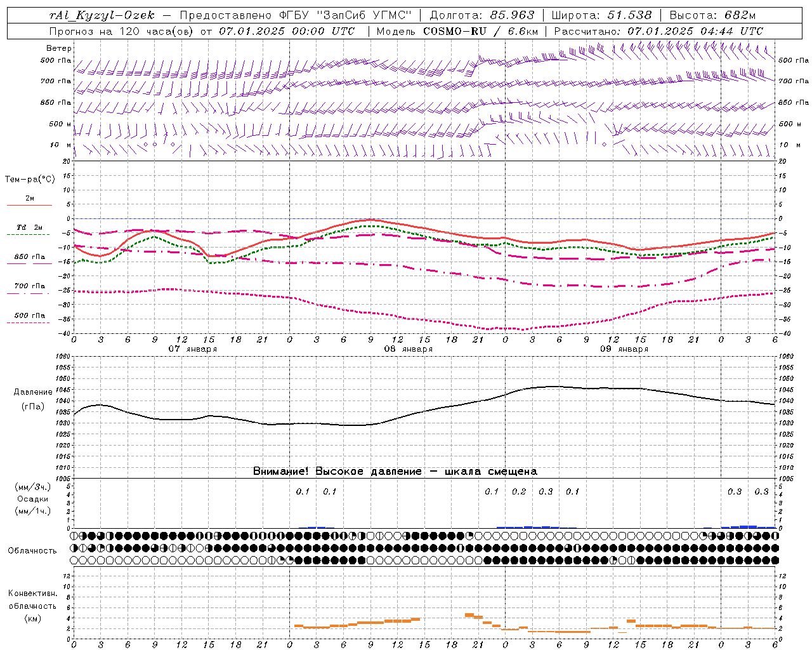This screenshot has width=812, height=650.
Task: Click the Ветер panel label
Action: [59, 48]
